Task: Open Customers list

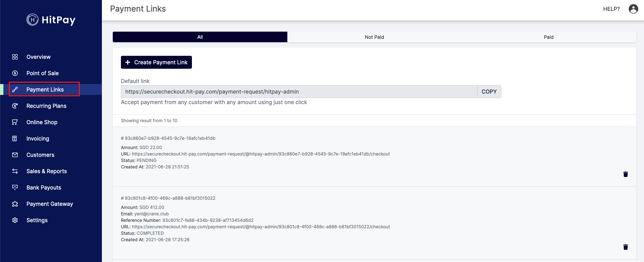Action: click(x=40, y=155)
